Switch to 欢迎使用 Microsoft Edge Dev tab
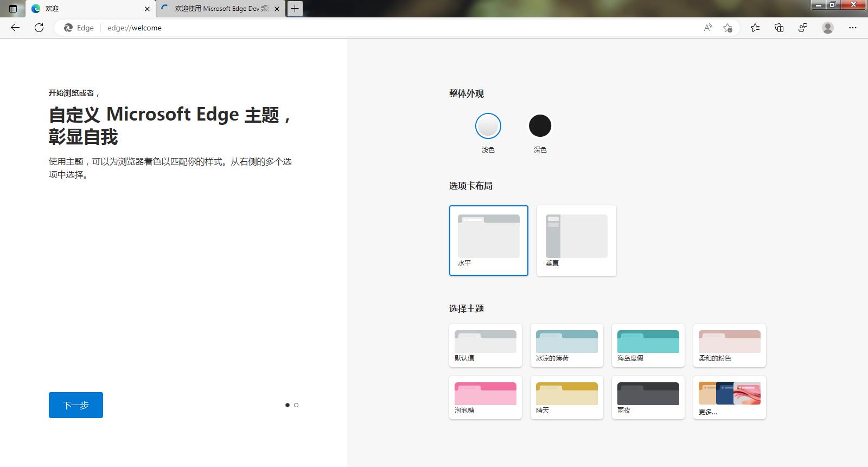The width and height of the screenshot is (868, 467). click(222, 9)
